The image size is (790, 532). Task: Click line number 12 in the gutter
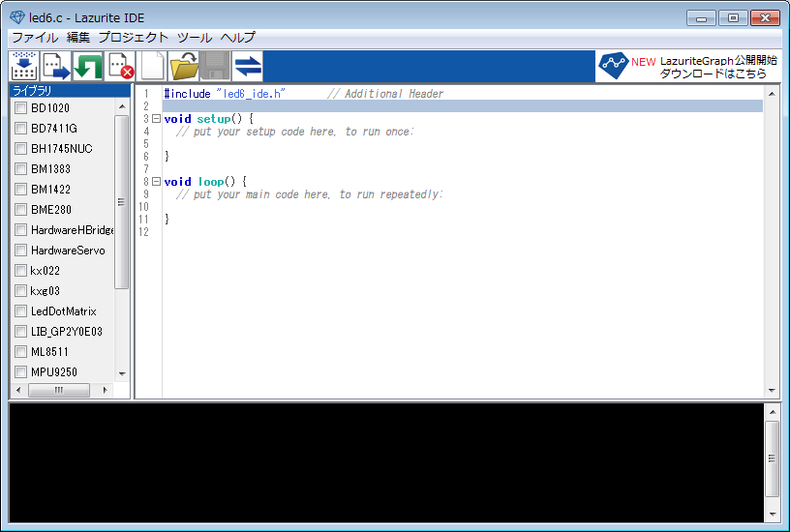[x=144, y=232]
